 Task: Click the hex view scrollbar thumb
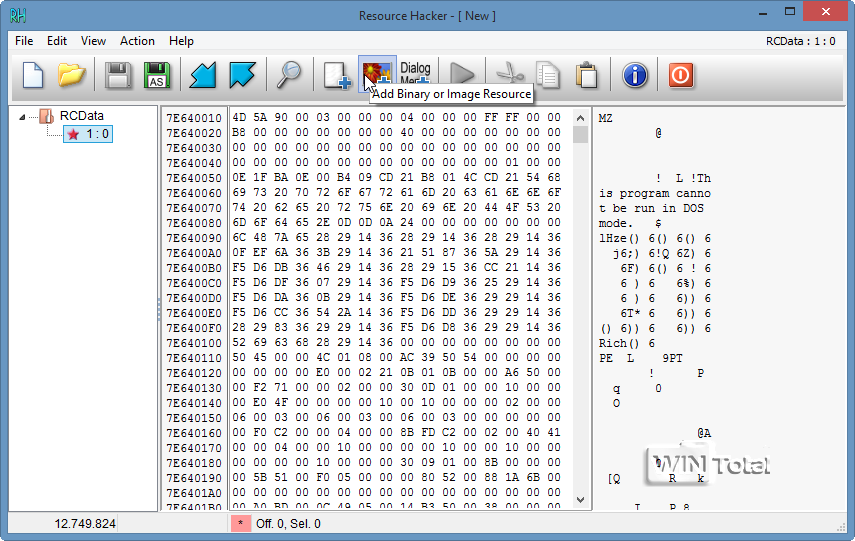point(580,134)
